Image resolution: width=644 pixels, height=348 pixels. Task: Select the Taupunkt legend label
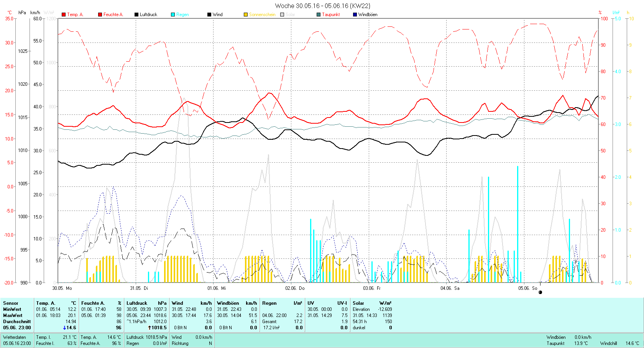point(331,15)
